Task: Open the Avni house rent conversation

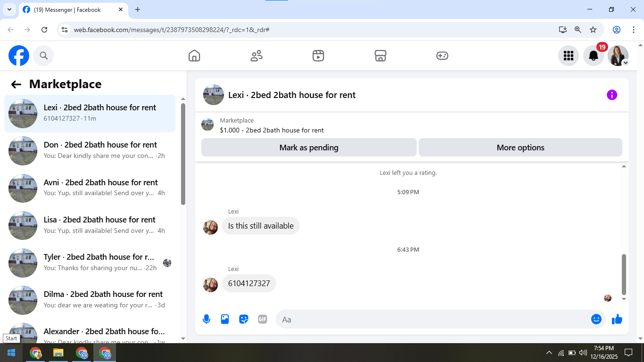Action: tap(90, 188)
